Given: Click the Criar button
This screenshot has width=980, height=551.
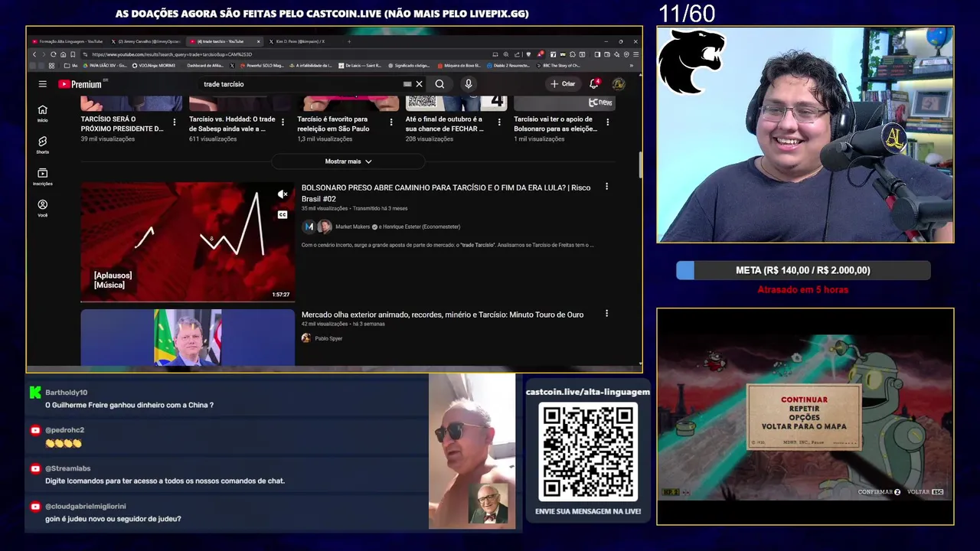Looking at the screenshot, I should (563, 84).
